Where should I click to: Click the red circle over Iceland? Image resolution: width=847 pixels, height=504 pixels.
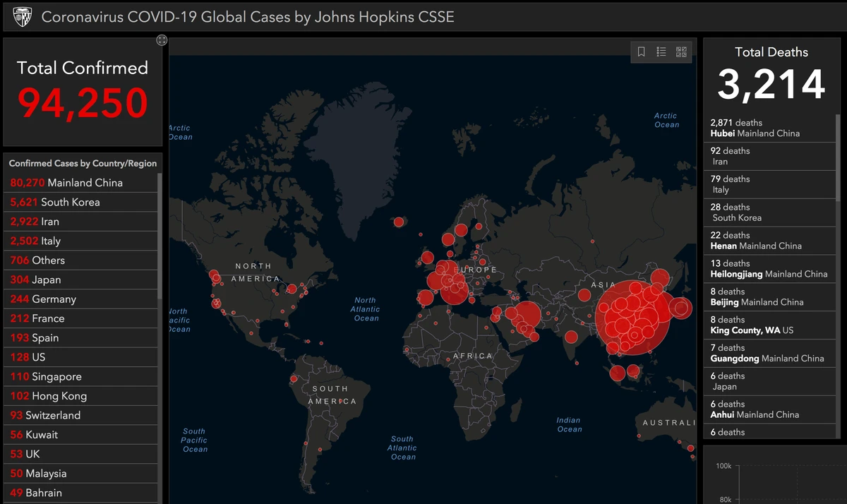click(x=398, y=222)
